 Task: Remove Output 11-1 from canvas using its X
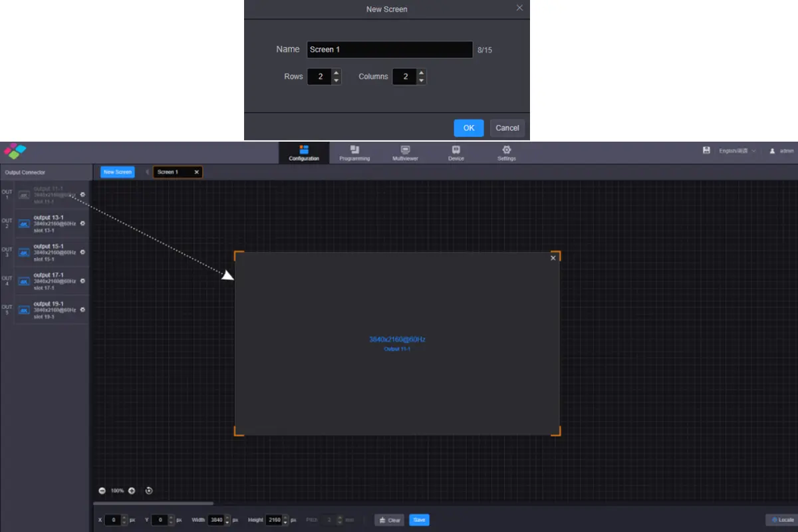click(x=553, y=258)
